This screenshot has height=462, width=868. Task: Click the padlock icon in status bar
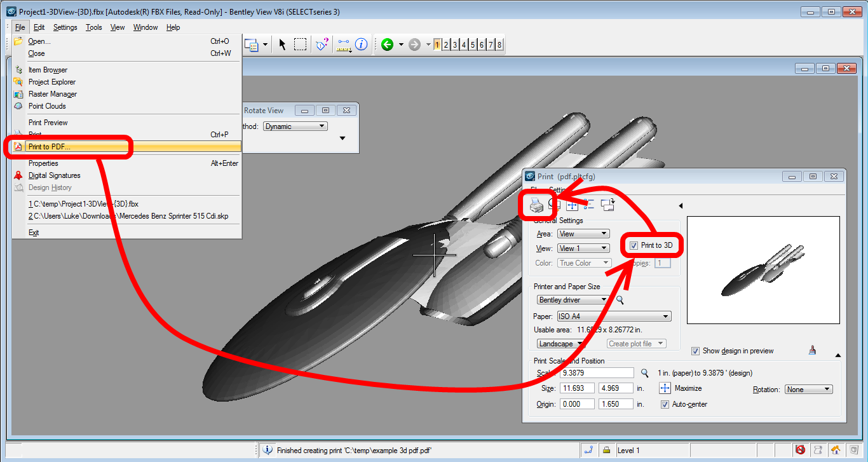tap(607, 450)
